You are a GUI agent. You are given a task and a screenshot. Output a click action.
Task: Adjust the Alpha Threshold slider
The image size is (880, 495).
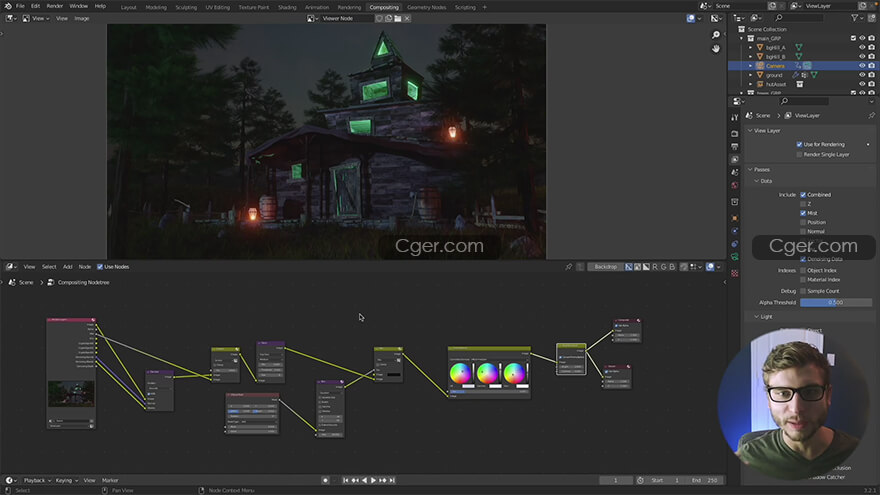[x=836, y=302]
